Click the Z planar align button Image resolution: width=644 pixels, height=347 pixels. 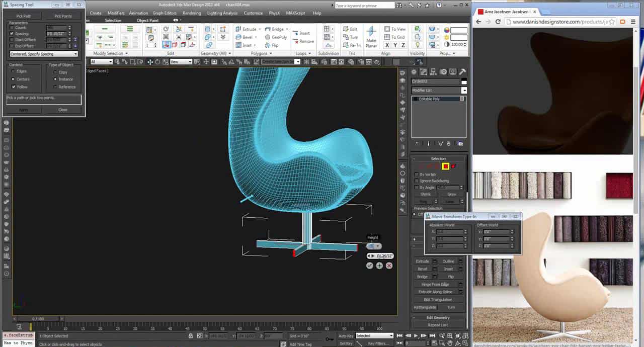tap(403, 45)
